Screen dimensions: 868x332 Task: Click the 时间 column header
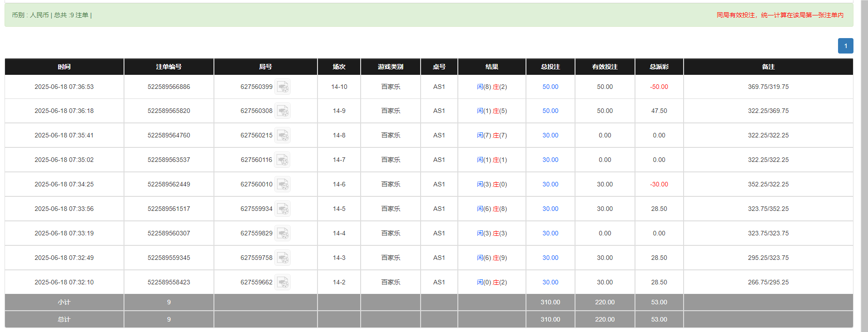pos(64,67)
